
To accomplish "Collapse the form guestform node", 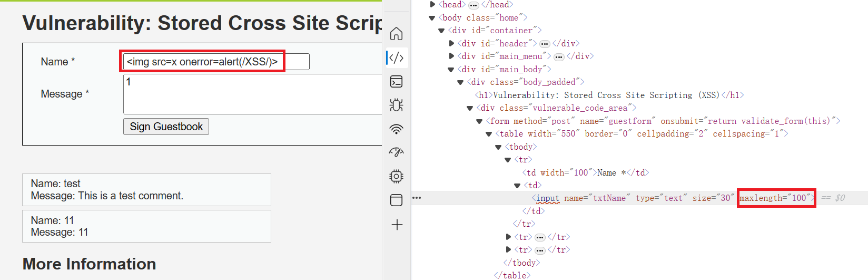I will 479,121.
